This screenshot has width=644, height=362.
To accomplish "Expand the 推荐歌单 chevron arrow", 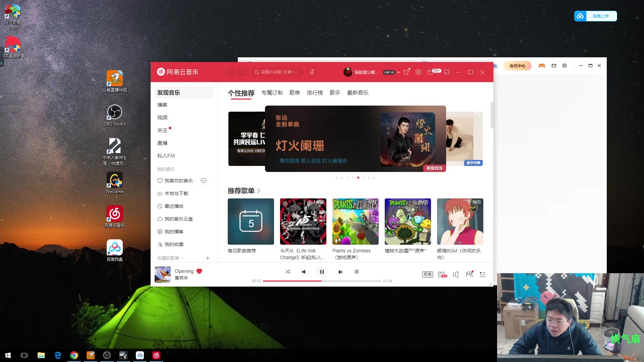I will (259, 191).
